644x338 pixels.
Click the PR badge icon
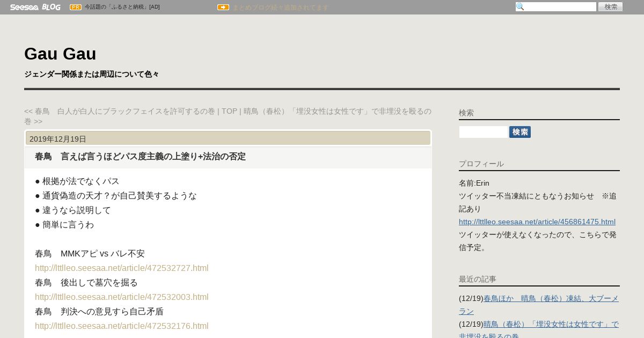(76, 7)
